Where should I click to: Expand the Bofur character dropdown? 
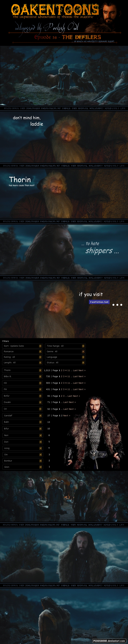(22, 396)
